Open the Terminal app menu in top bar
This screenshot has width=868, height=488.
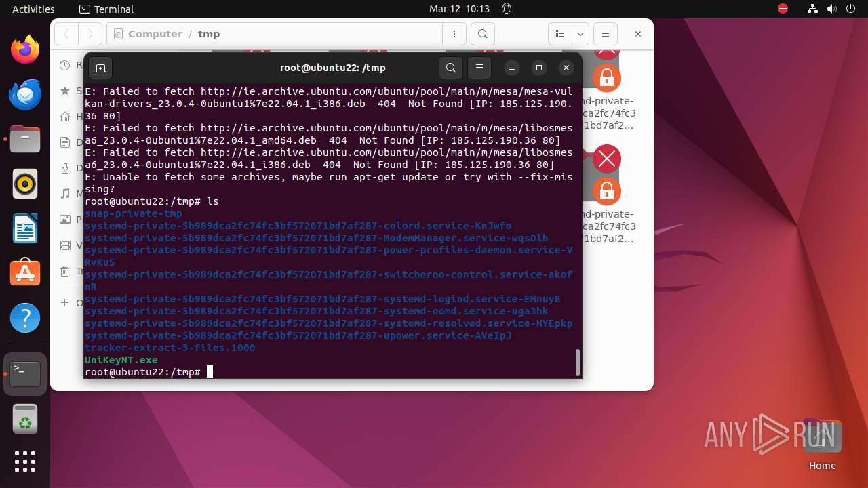(106, 9)
